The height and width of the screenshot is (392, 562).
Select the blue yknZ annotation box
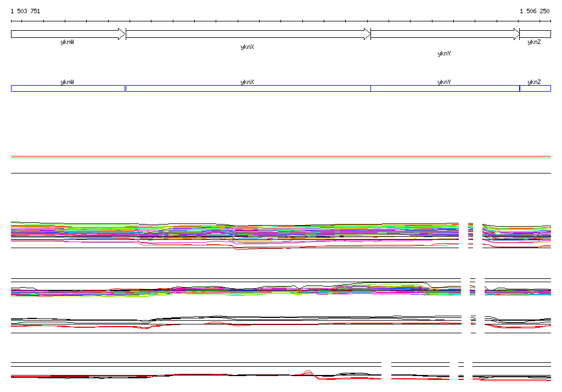click(535, 88)
